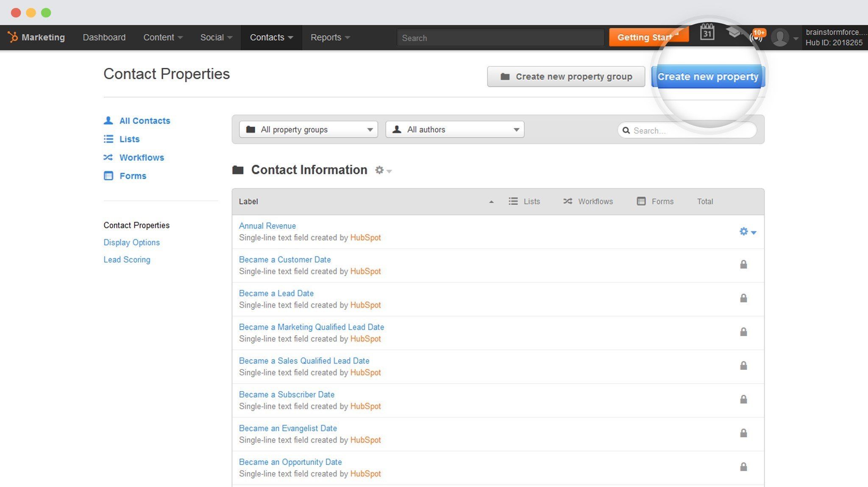Click the Workflows shuffle icon in sidebar
The image size is (868, 487).
[x=108, y=157]
